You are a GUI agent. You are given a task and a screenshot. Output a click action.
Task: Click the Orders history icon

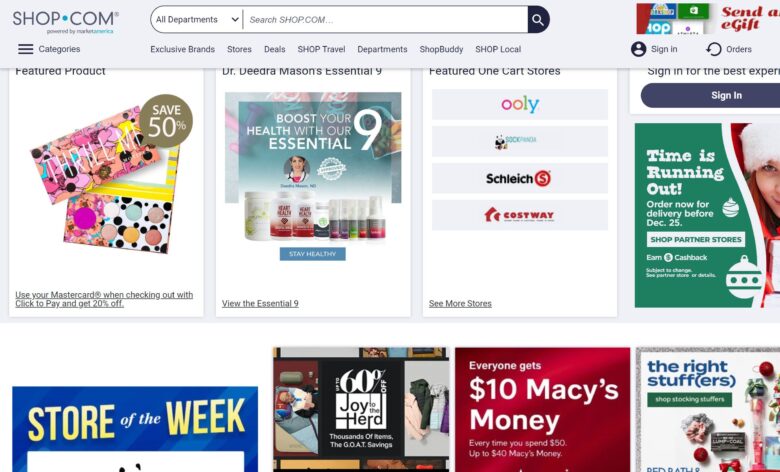coord(714,49)
